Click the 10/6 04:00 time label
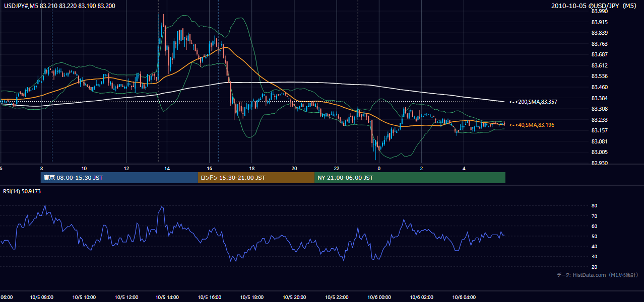This screenshot has height=302, width=644. pyautogui.click(x=464, y=297)
